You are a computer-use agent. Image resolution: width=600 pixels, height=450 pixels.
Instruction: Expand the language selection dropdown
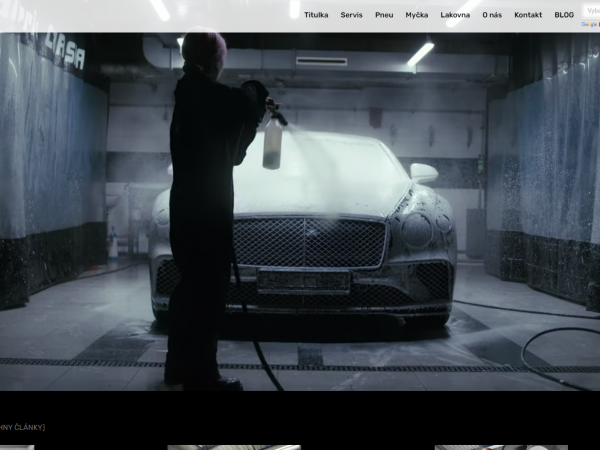click(592, 11)
